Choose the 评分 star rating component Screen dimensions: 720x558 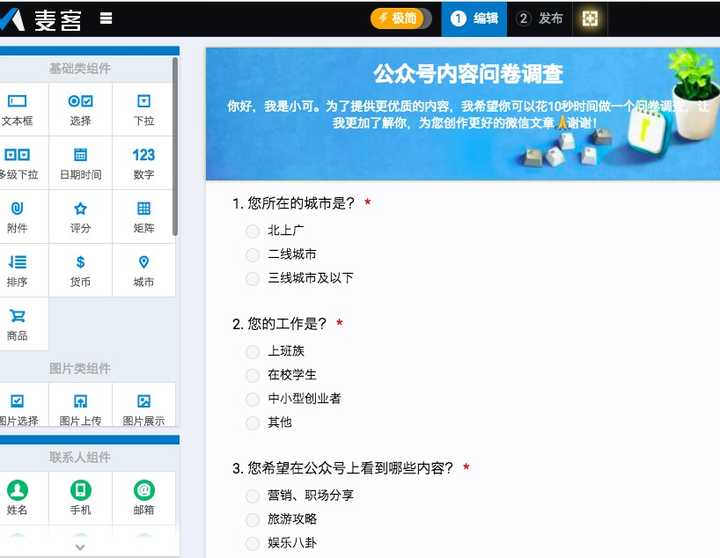coord(80,217)
